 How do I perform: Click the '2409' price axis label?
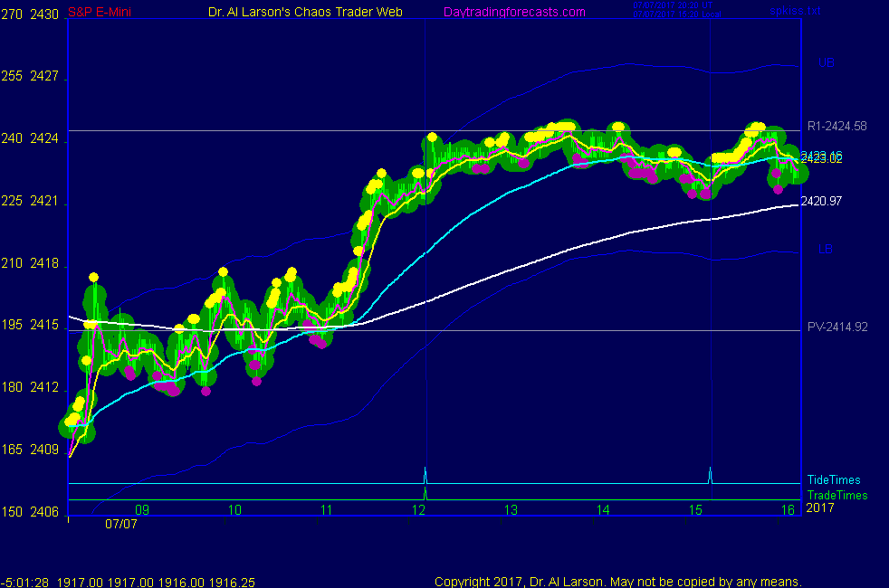[x=44, y=450]
